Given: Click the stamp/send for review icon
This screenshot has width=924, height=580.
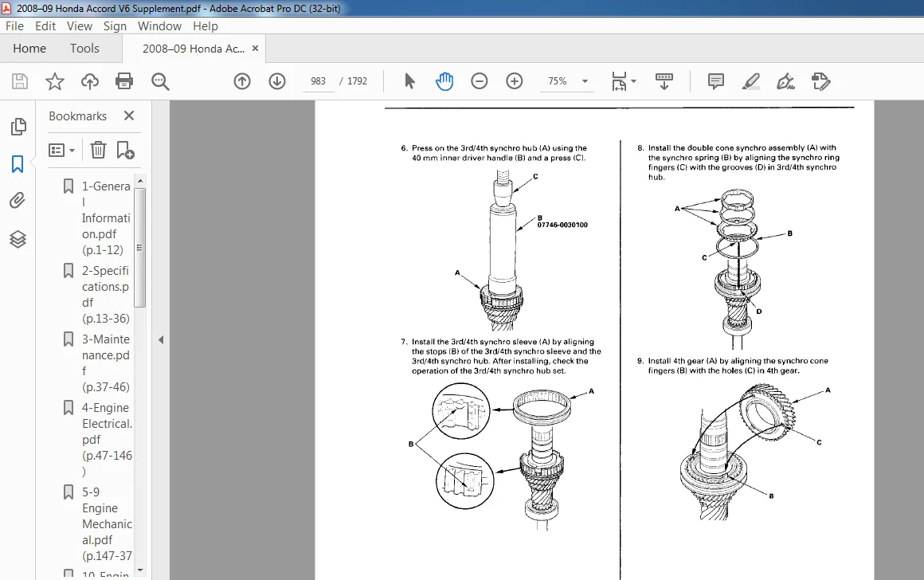Looking at the screenshot, I should pos(821,81).
